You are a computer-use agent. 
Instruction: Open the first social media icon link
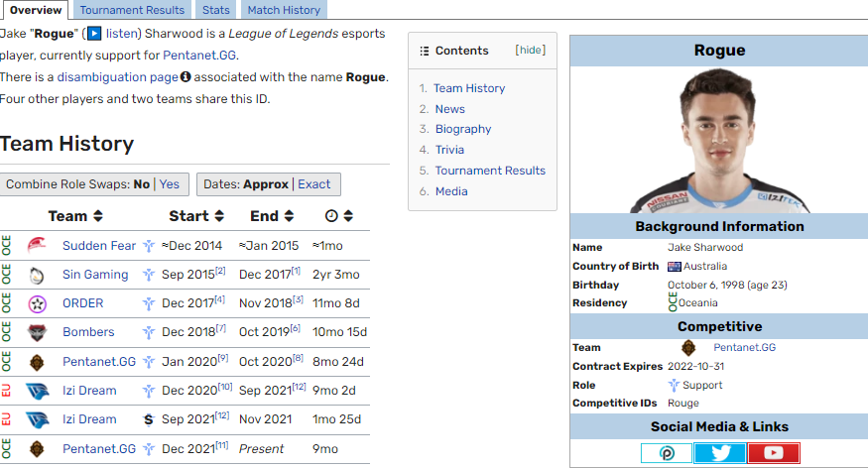(667, 453)
